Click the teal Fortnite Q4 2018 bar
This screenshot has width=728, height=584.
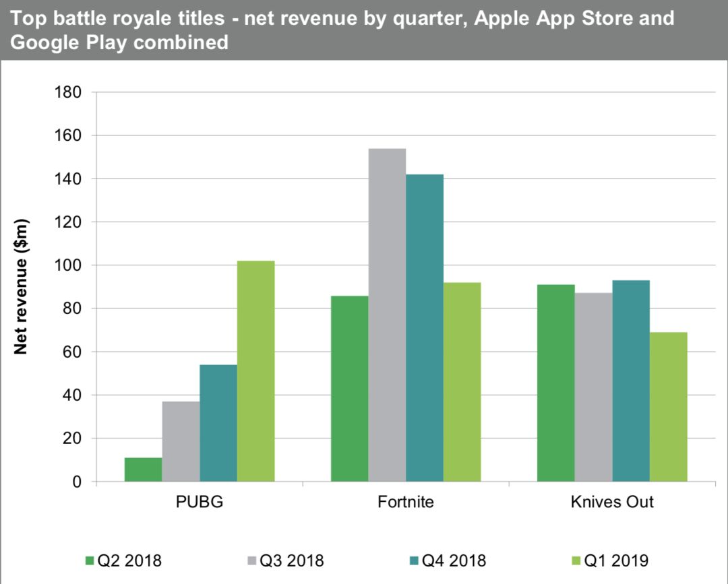(425, 328)
